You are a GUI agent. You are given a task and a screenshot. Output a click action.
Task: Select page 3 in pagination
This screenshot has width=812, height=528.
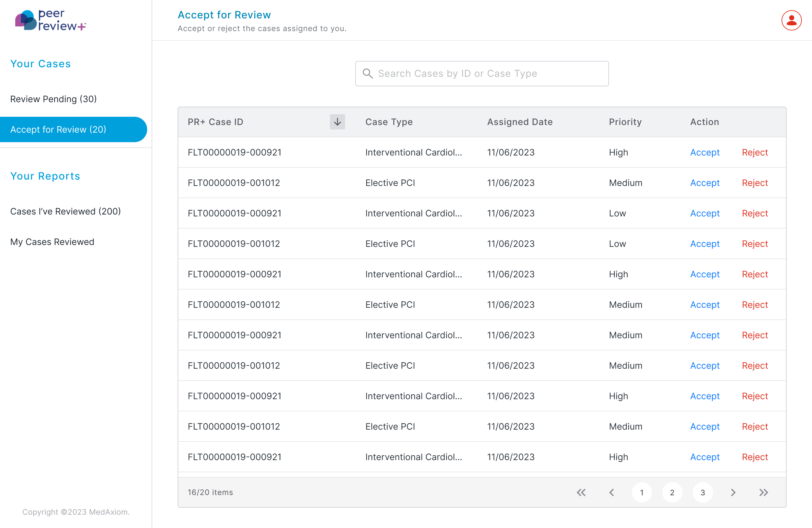[x=703, y=492]
